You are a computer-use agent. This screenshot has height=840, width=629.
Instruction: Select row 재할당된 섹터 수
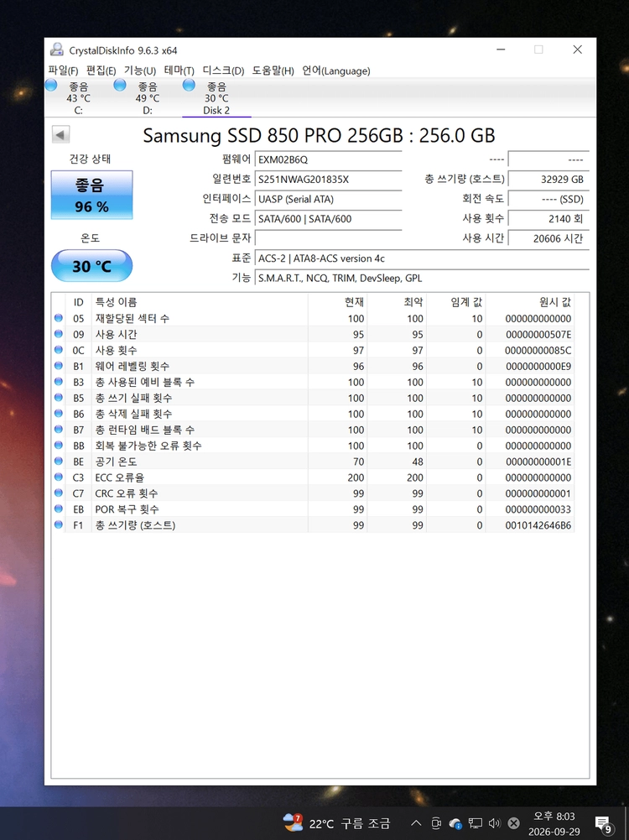click(x=313, y=318)
